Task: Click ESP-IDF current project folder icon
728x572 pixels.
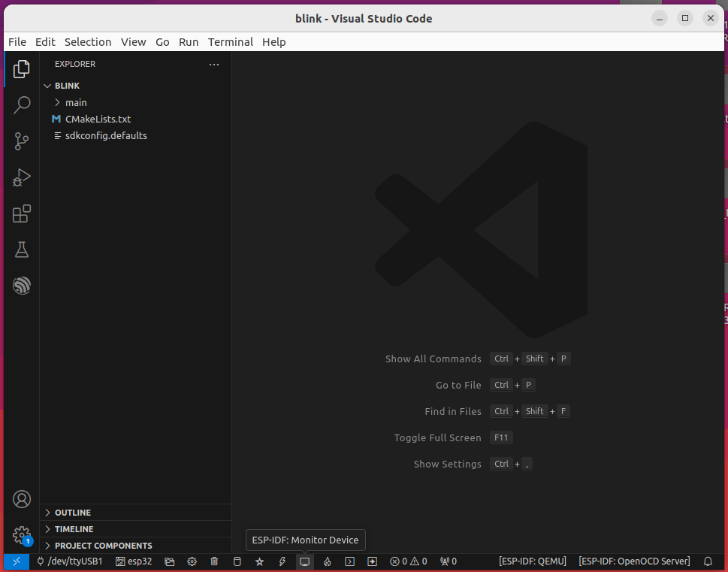Action: (170, 561)
